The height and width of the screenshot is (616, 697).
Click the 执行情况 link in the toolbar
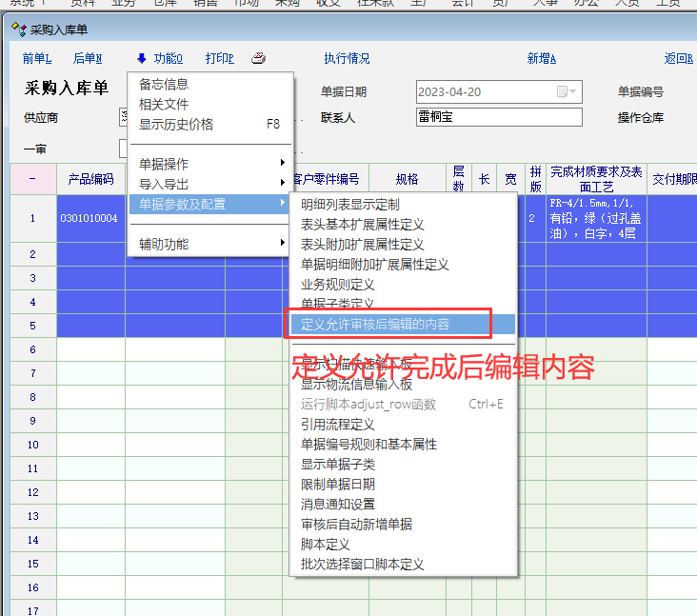(x=347, y=59)
